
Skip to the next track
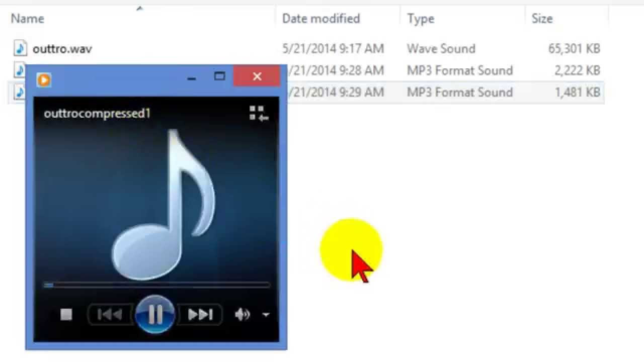pyautogui.click(x=200, y=315)
